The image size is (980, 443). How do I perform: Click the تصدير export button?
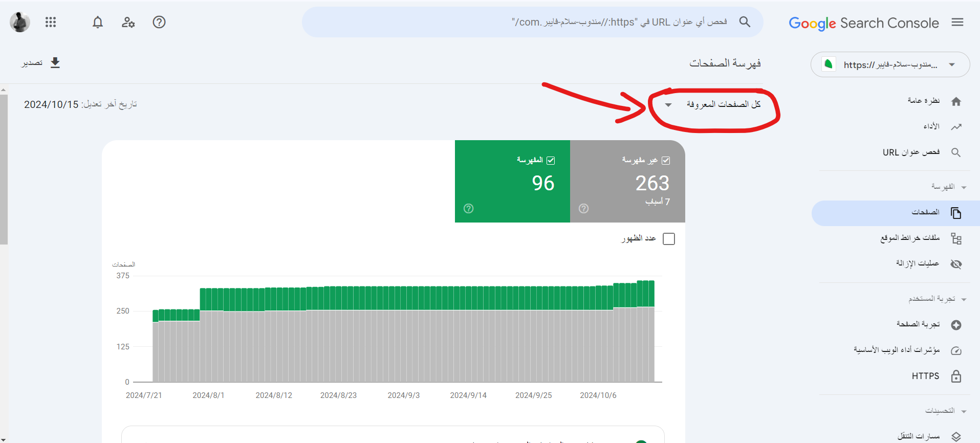41,63
